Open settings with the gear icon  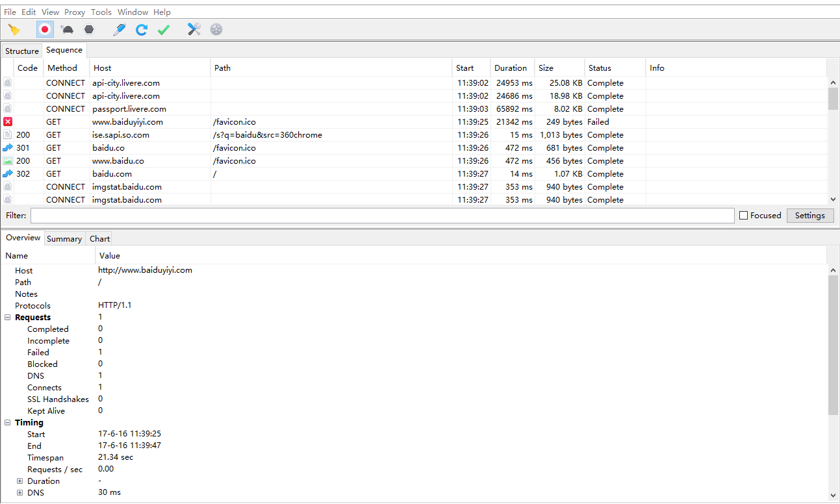tap(216, 29)
